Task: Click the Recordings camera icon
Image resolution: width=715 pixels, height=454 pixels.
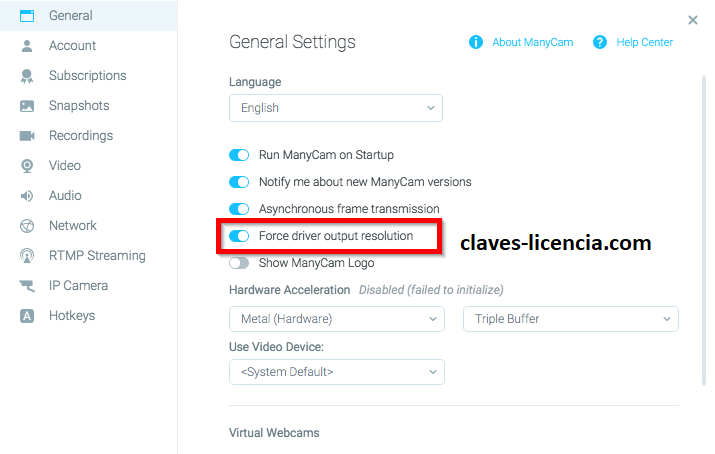Action: click(27, 136)
